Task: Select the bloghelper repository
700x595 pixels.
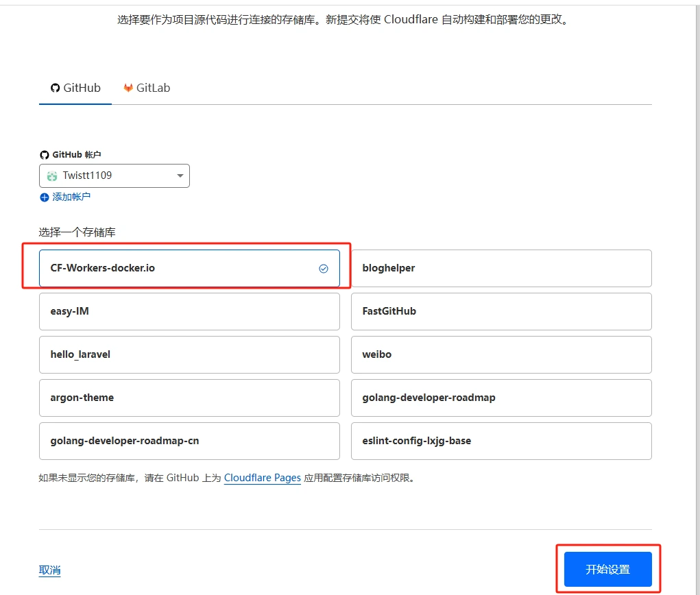Action: click(x=501, y=268)
